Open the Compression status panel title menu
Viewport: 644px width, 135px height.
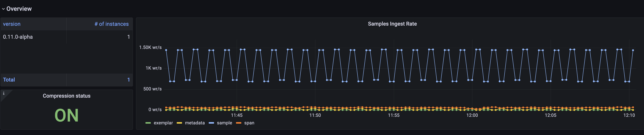[x=66, y=96]
